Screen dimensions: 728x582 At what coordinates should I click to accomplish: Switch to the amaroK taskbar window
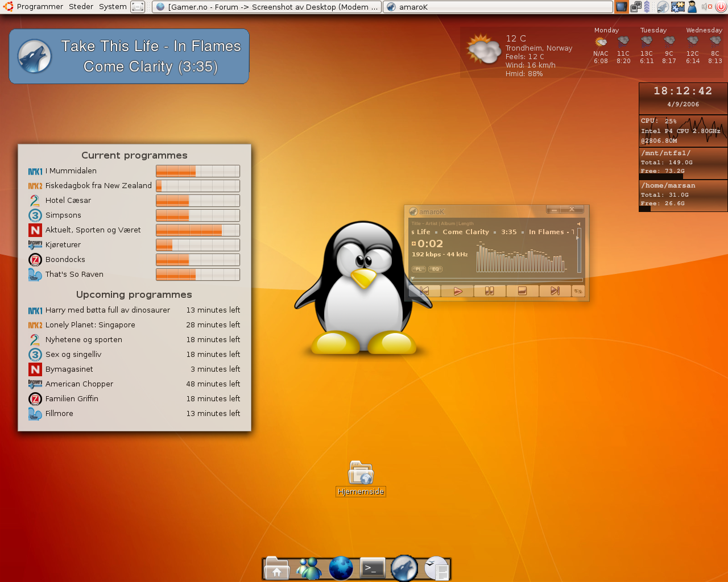498,7
